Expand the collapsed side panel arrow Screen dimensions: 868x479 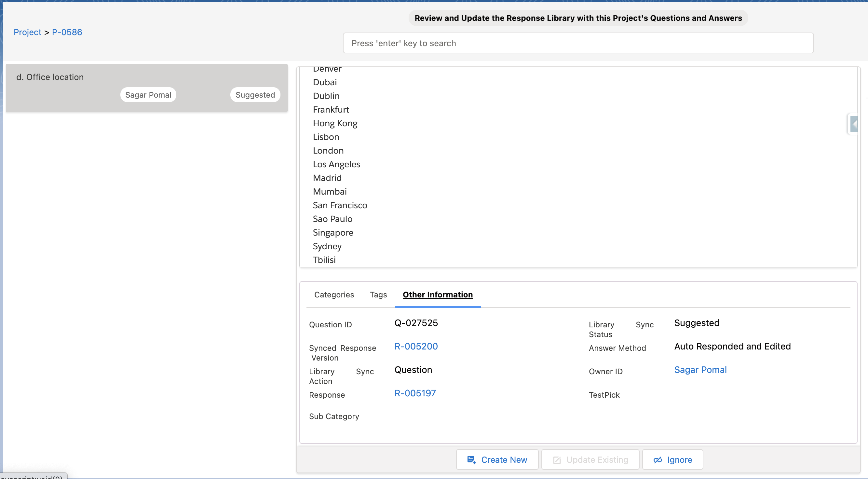pos(853,124)
